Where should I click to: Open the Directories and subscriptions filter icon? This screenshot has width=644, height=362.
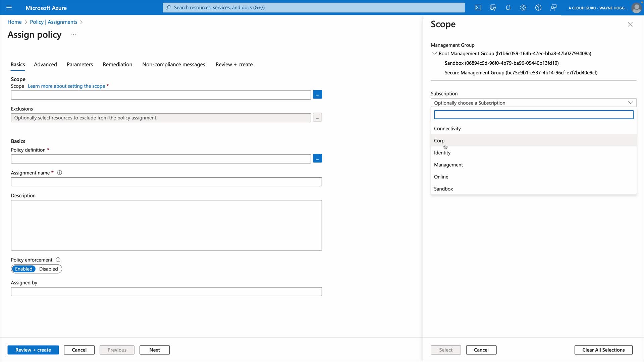pyautogui.click(x=493, y=8)
